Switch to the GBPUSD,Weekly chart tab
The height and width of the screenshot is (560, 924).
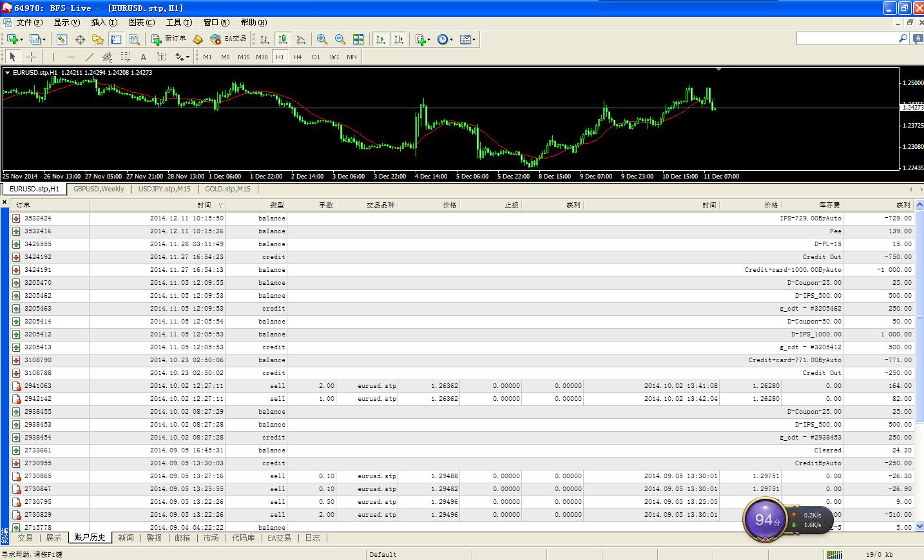(x=99, y=189)
